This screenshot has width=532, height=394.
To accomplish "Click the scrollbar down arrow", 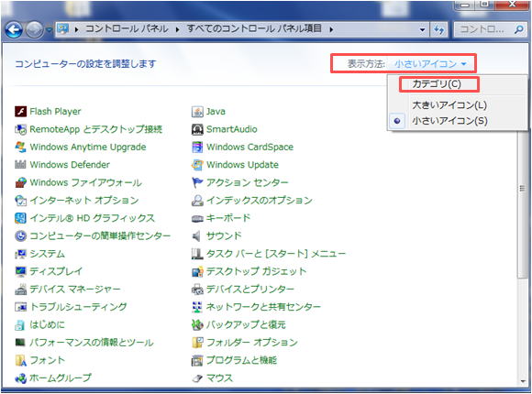I will pyautogui.click(x=522, y=381).
